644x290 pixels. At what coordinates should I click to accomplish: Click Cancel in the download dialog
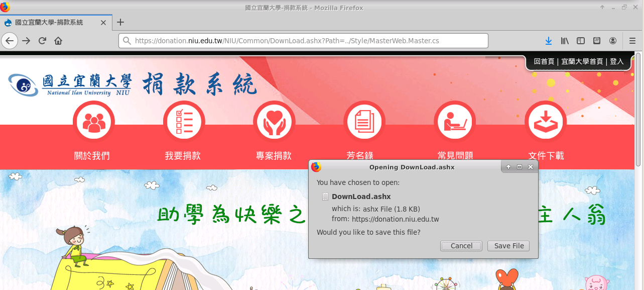pyautogui.click(x=461, y=246)
